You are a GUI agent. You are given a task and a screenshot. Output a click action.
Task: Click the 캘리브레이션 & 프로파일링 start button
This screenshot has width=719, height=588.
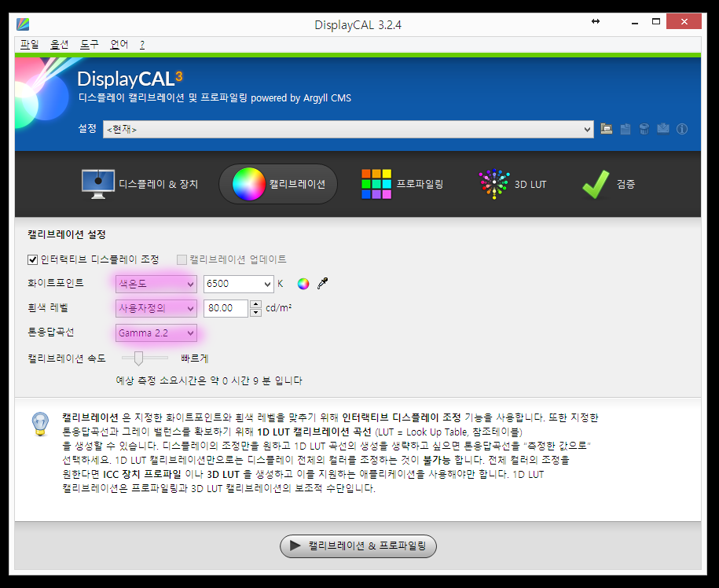coord(358,546)
